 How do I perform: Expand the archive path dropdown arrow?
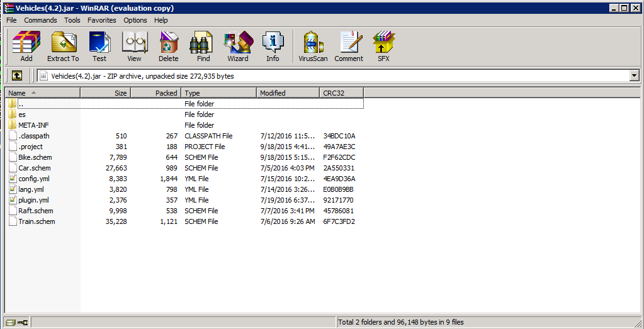pos(635,76)
